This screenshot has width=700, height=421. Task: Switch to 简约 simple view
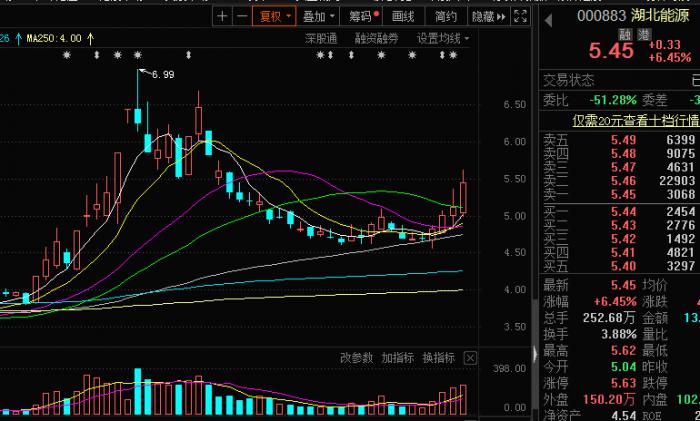(x=446, y=16)
